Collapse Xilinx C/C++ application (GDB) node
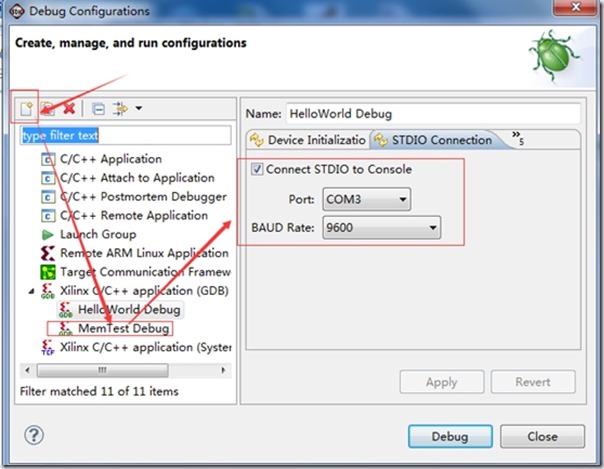604x469 pixels. click(31, 291)
